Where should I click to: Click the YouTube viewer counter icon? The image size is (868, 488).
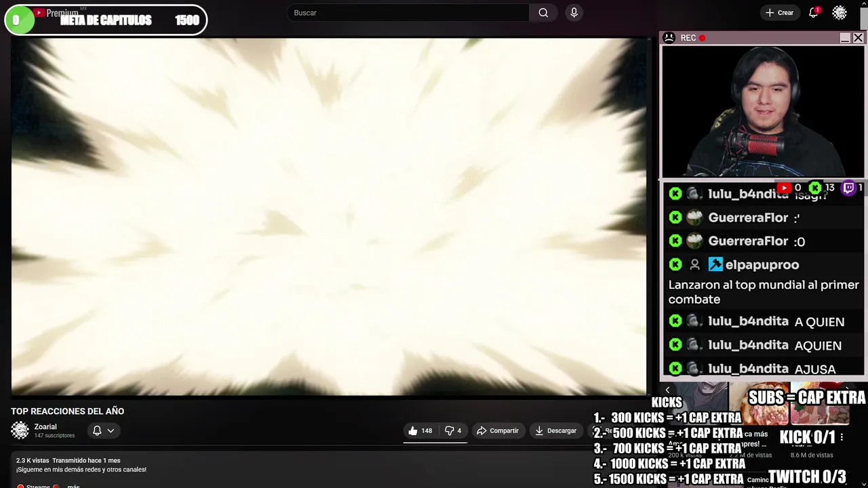point(785,188)
